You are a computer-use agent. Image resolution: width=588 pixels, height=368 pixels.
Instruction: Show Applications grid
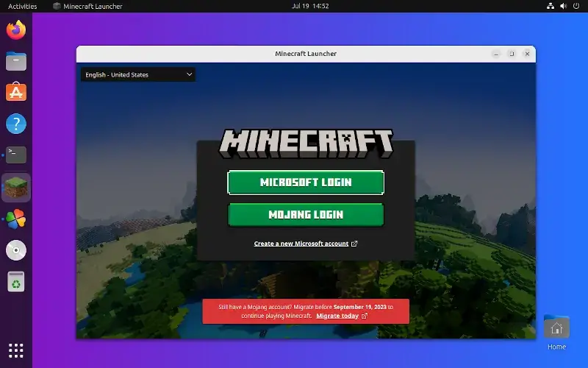[x=16, y=350]
